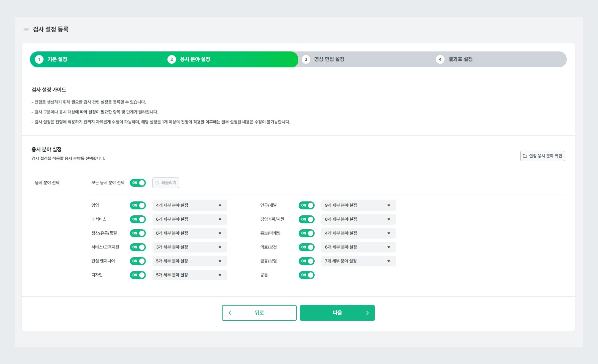Click the 디자인 field label
598x364 pixels.
click(x=97, y=275)
